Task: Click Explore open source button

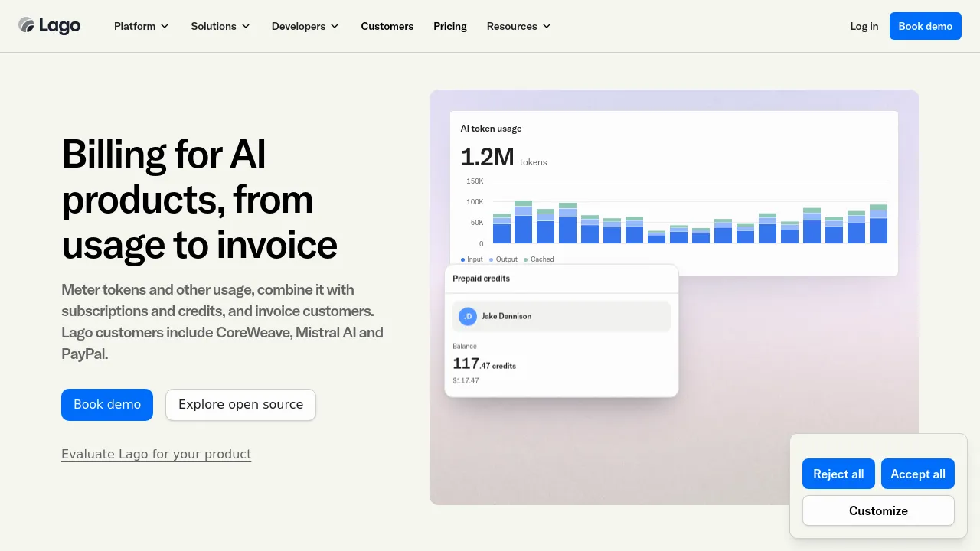Action: point(240,405)
